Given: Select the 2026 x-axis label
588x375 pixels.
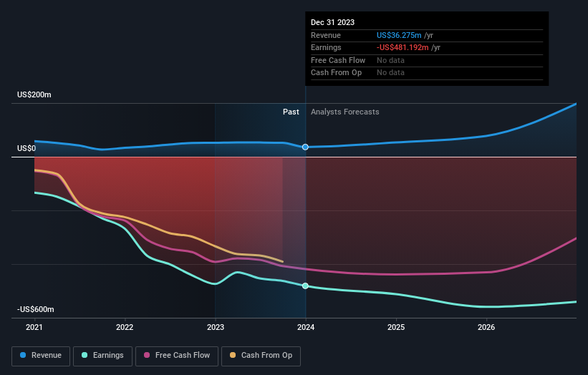Looking at the screenshot, I should coord(486,327).
